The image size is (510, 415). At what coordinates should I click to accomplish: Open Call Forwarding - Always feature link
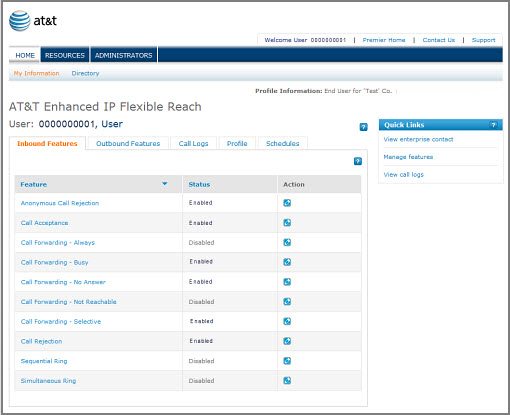coord(58,243)
